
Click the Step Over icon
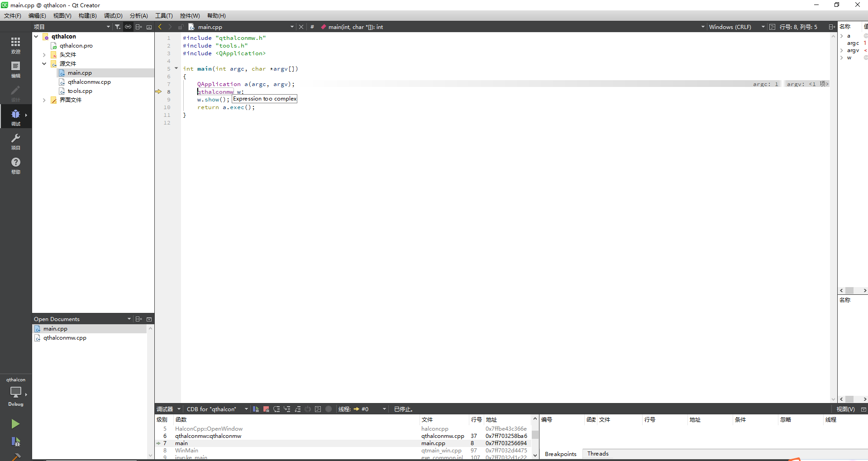pos(277,409)
